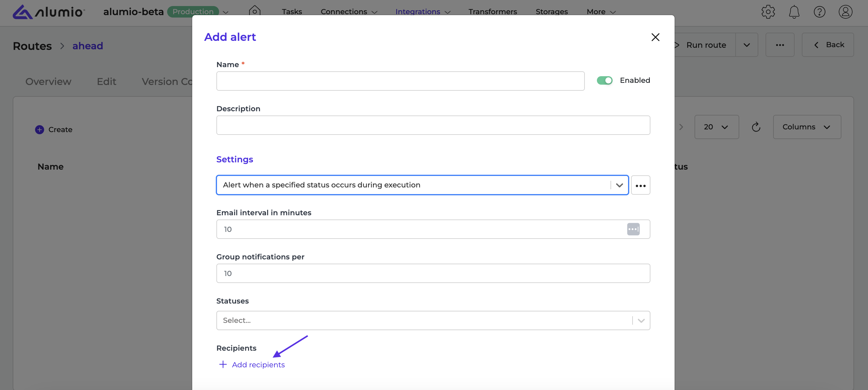Click the three-dots button next to alert type
Screen dimensions: 868x390
click(x=640, y=185)
